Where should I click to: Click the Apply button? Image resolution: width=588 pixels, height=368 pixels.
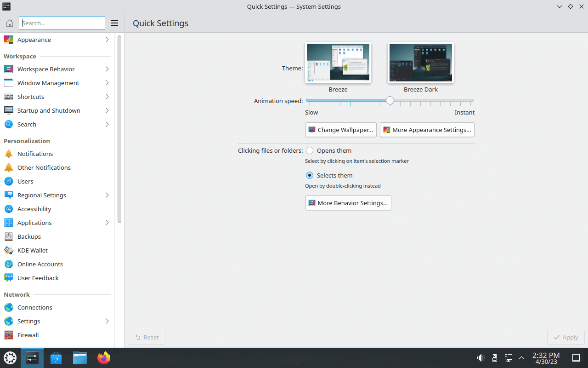pos(566,337)
